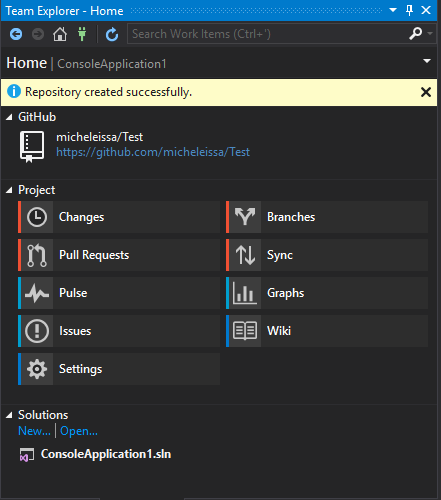Viewport: 441px width, 500px height.
Task: Collapse the GitHub section
Action: [x=9, y=117]
